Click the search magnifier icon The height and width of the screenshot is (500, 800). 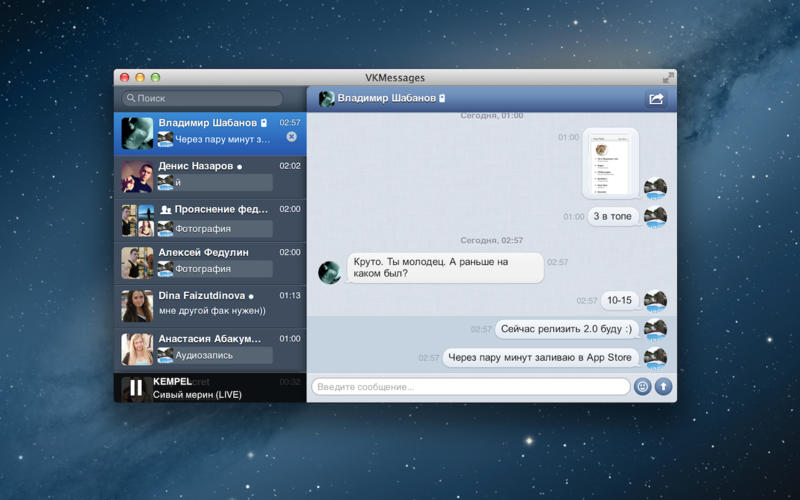click(131, 98)
